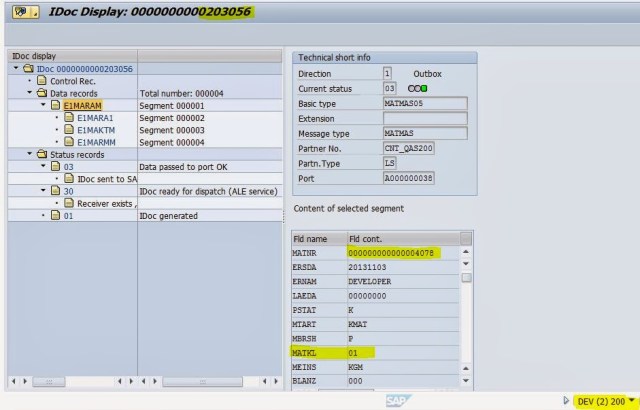Click the E1MAKTM segment document icon

[69, 130]
